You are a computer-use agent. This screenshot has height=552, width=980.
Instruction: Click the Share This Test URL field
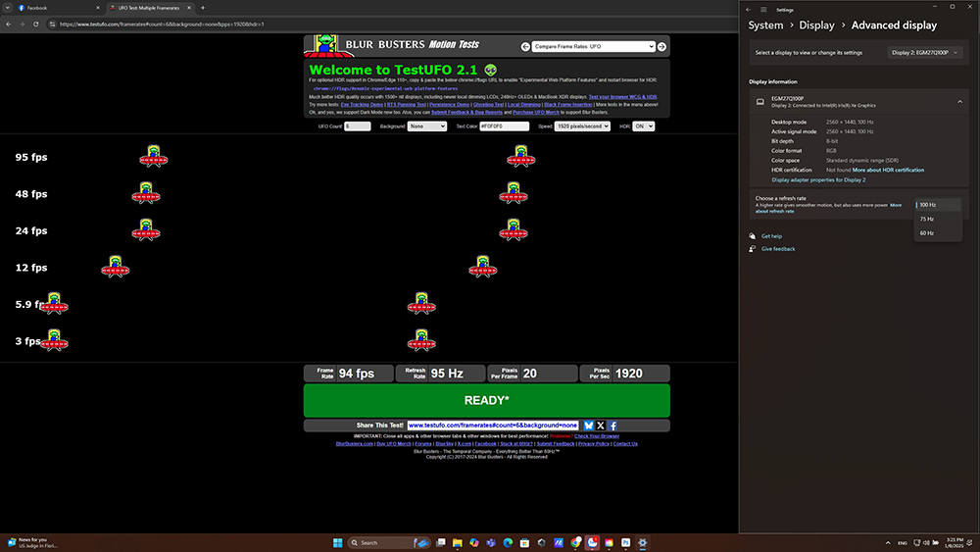(493, 426)
